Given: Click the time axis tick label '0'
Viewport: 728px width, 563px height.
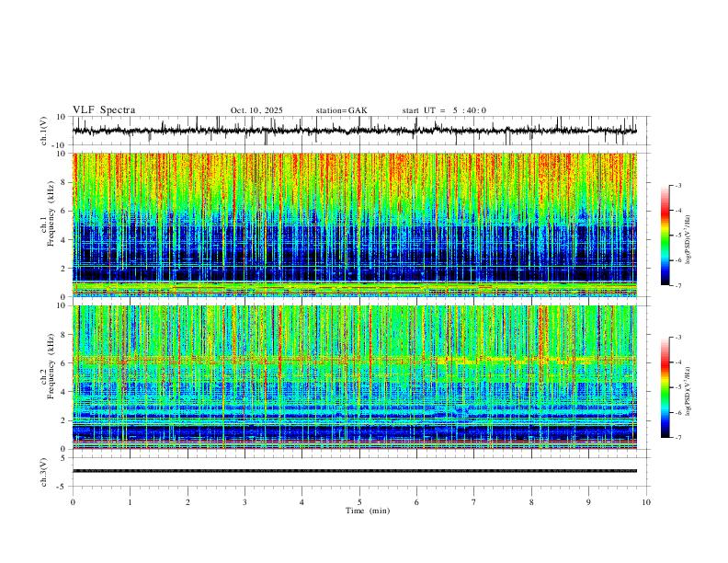Looking at the screenshot, I should [73, 502].
